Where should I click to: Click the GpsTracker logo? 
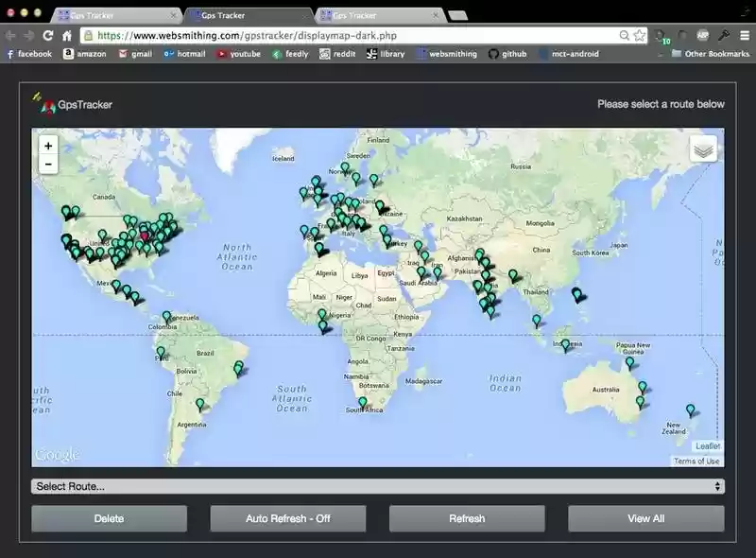[x=72, y=104]
